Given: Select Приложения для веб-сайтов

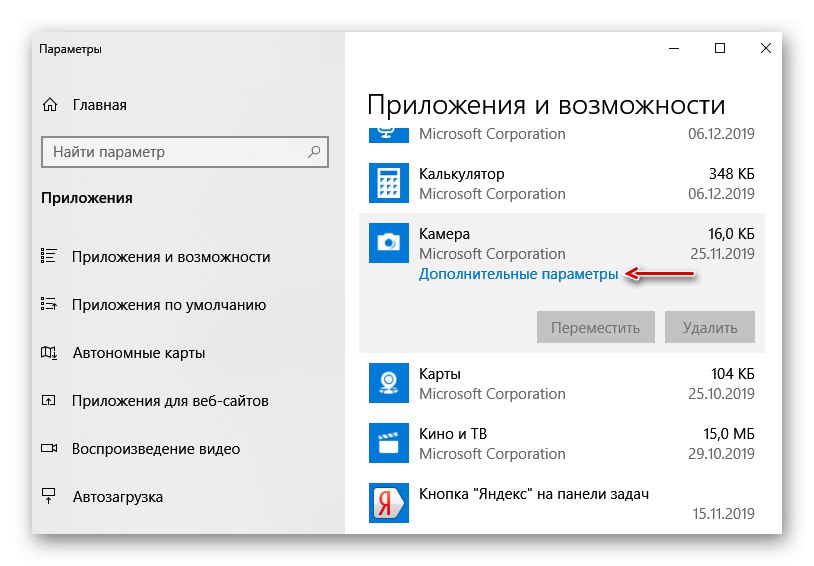Looking at the screenshot, I should click(170, 400).
